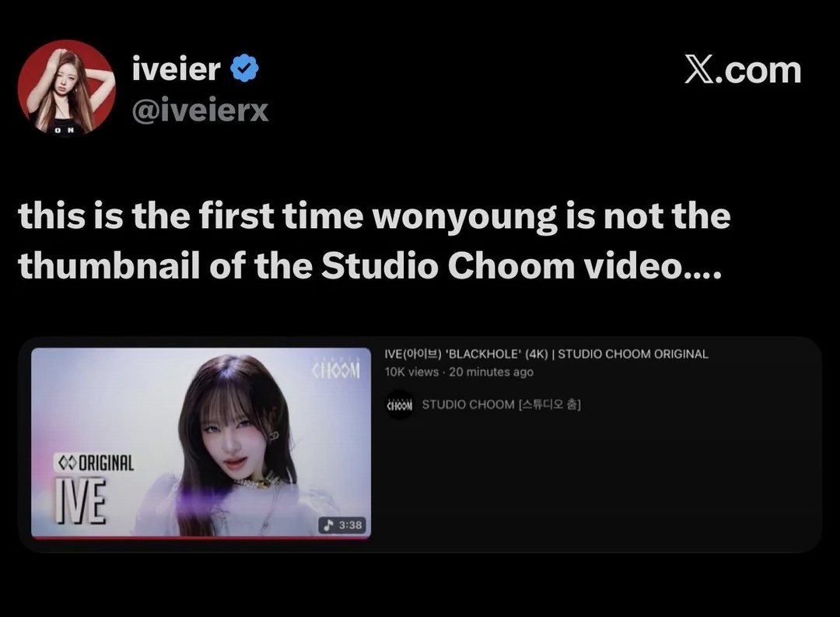
Task: Open STUDIO CHOOM channel name
Action: click(x=502, y=405)
